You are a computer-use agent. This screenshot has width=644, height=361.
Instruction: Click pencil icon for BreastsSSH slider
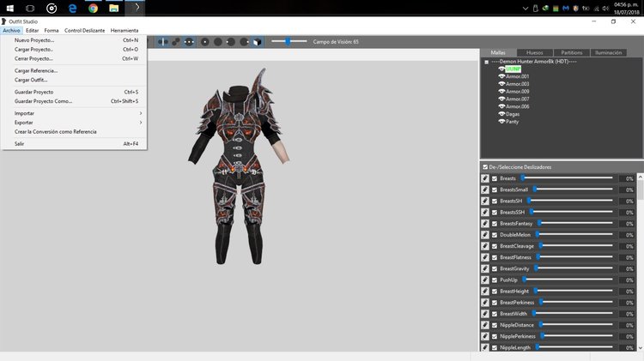tap(485, 212)
